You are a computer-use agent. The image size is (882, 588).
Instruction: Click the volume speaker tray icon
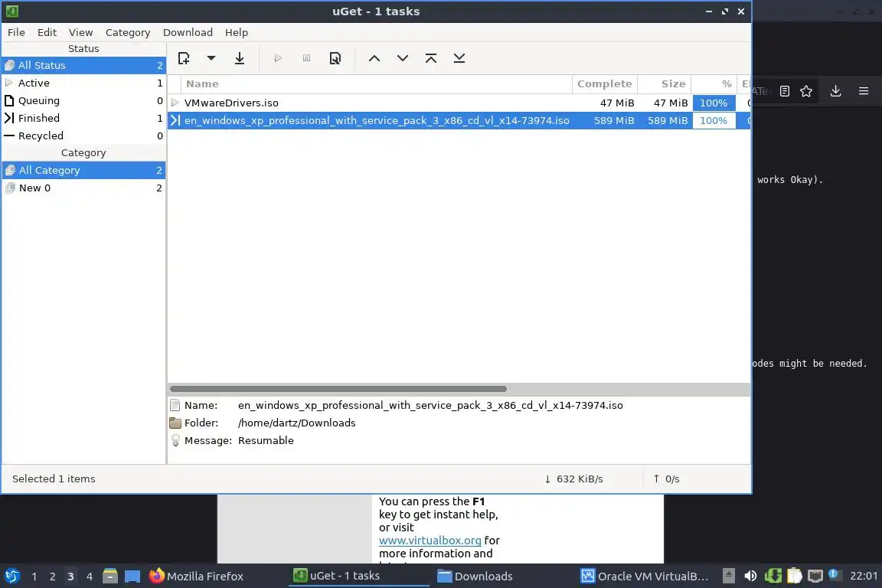(750, 577)
